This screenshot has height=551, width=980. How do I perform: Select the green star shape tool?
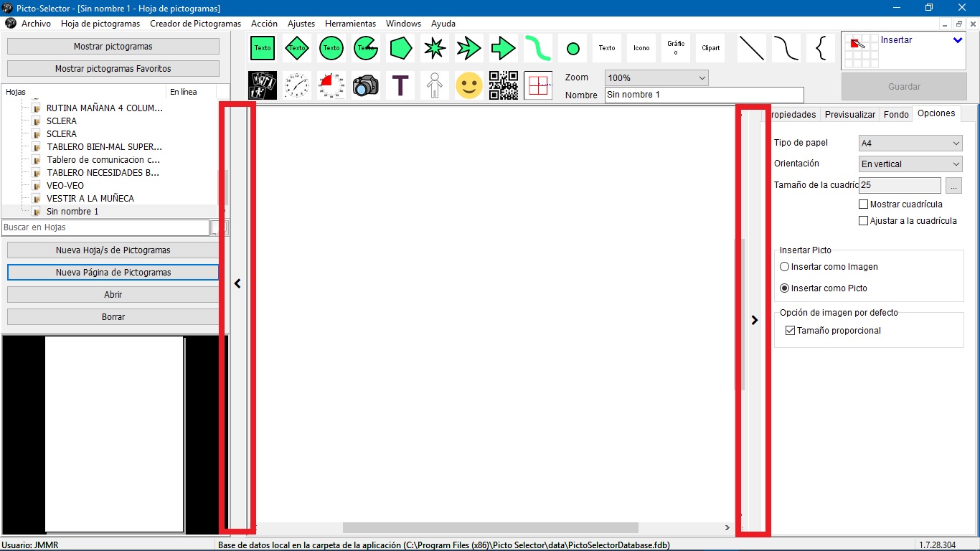(x=434, y=48)
